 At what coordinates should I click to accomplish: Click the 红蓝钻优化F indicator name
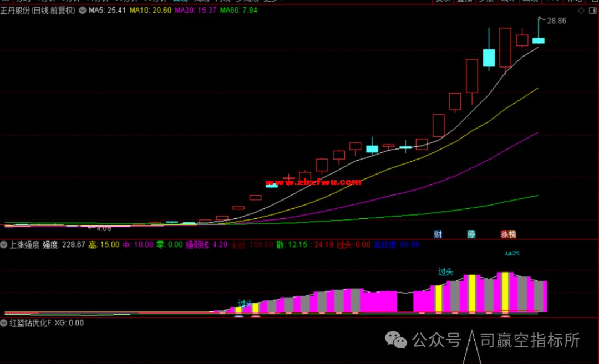pyautogui.click(x=31, y=323)
